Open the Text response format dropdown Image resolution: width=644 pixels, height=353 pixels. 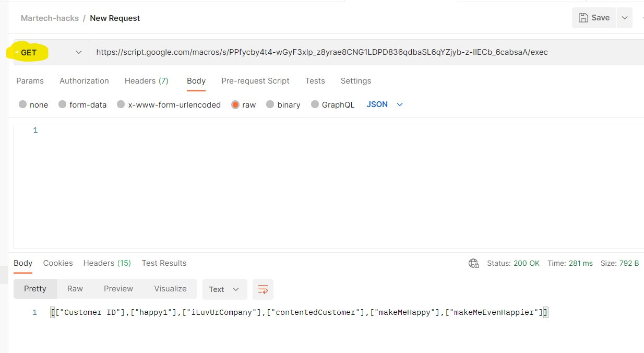pos(224,289)
